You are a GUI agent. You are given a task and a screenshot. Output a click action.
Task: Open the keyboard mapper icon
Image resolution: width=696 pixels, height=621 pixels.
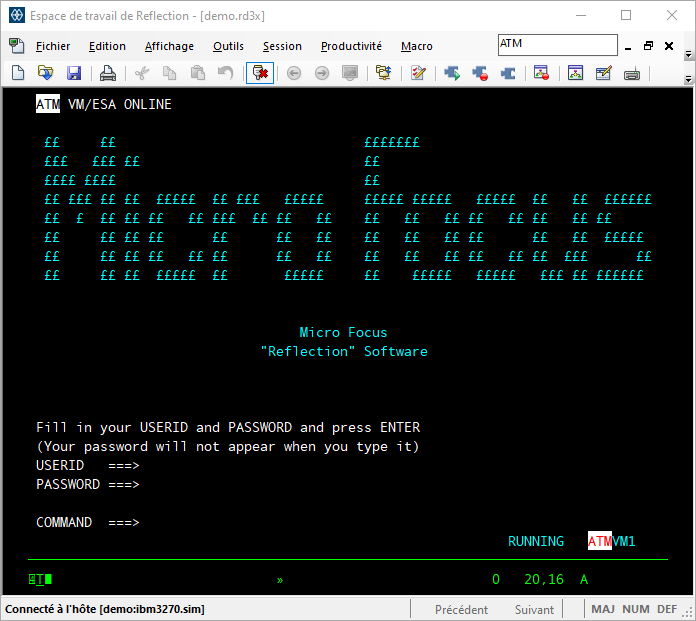click(632, 74)
